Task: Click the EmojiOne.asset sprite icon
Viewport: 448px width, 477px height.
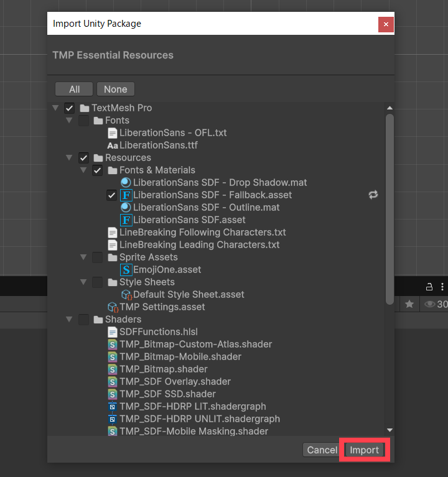Action: tap(126, 270)
